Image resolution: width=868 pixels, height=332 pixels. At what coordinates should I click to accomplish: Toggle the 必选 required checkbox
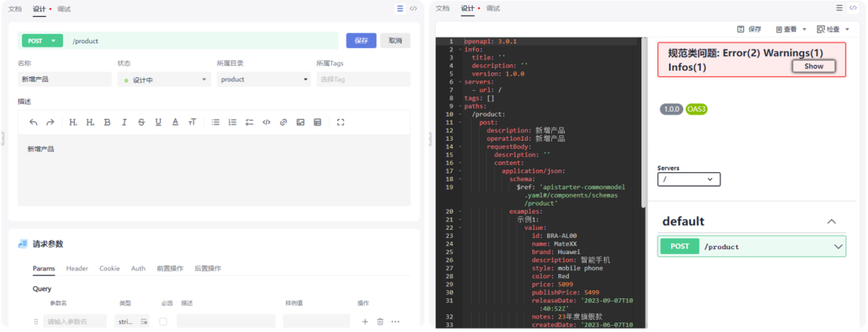click(x=163, y=322)
